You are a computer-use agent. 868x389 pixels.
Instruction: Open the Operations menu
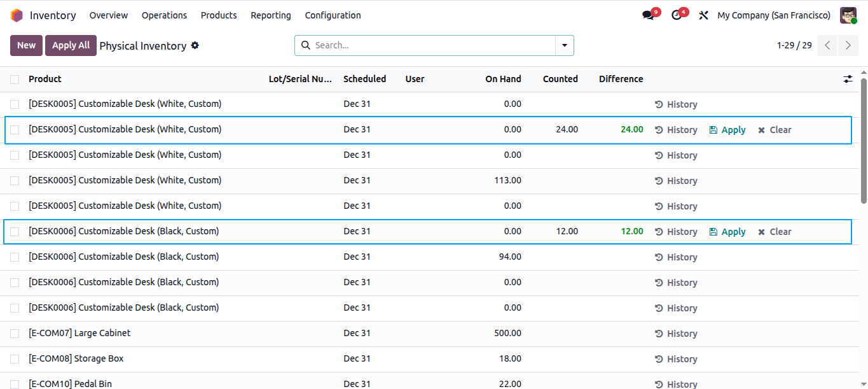tap(164, 15)
